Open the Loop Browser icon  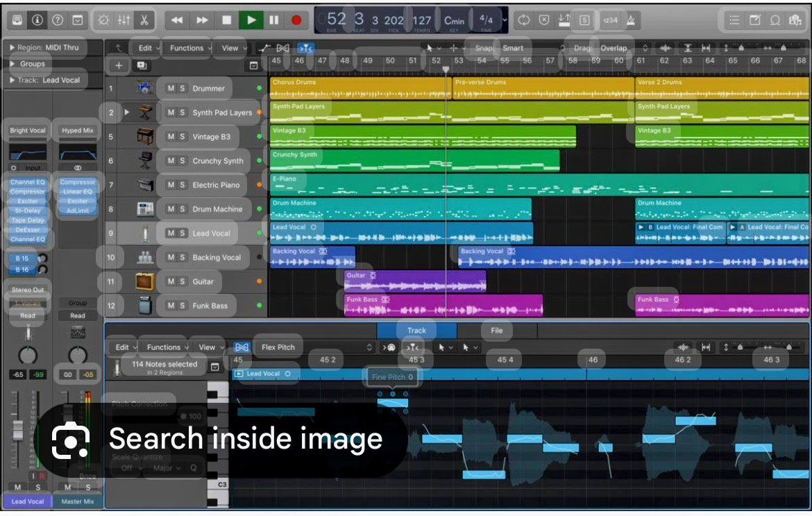[x=775, y=20]
